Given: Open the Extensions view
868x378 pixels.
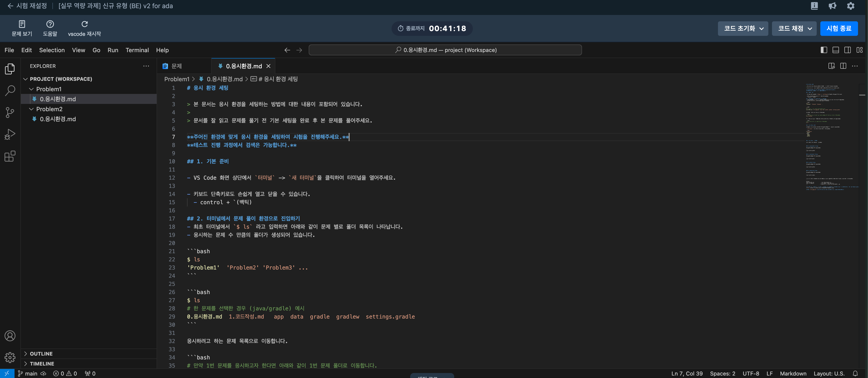Looking at the screenshot, I should [10, 156].
